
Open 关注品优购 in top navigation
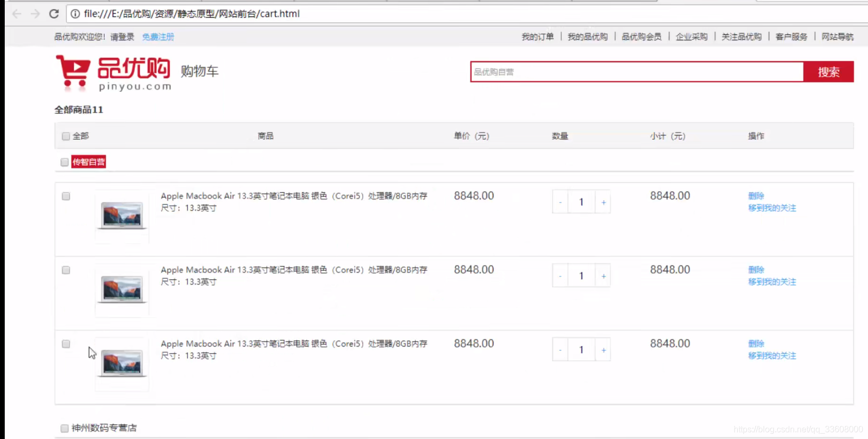(x=742, y=37)
